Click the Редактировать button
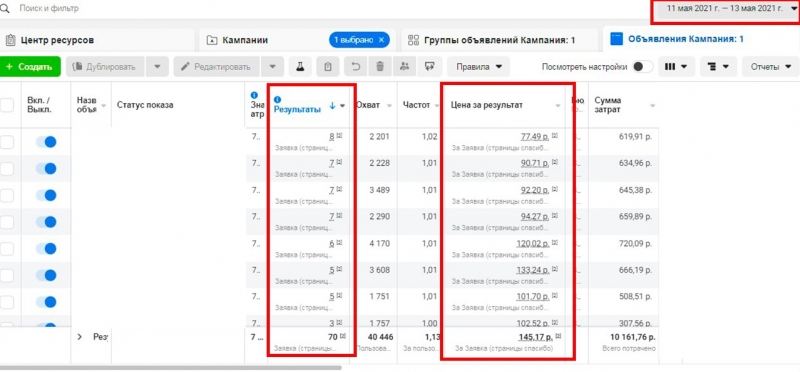The width and height of the screenshot is (800, 372). (217, 67)
